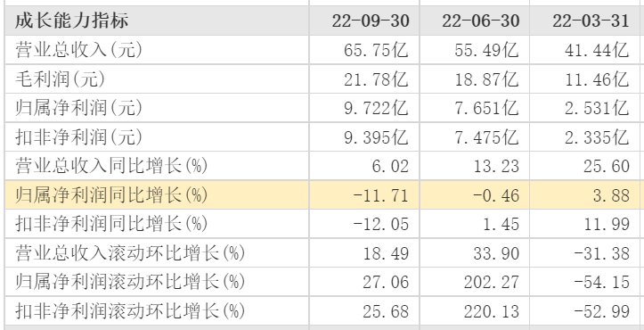This screenshot has width=644, height=330.
Task: Select the 22-03-31 column header
Action: (591, 21)
